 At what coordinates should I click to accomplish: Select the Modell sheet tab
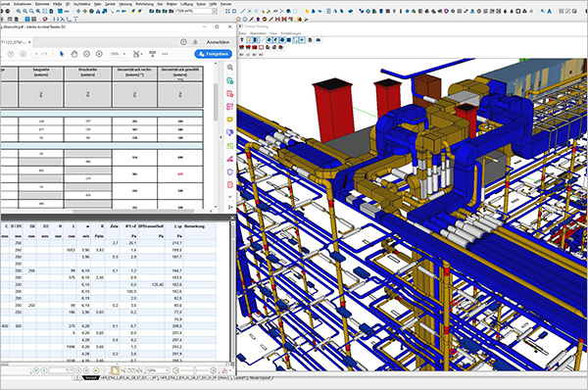90,378
